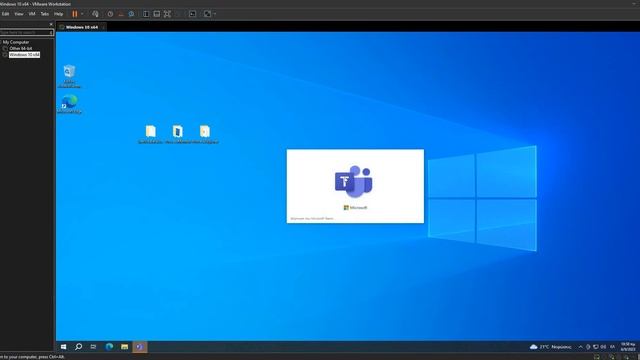Enter full screen mode via toolbar icon
Screen dimensions: 640x360
pos(167,14)
